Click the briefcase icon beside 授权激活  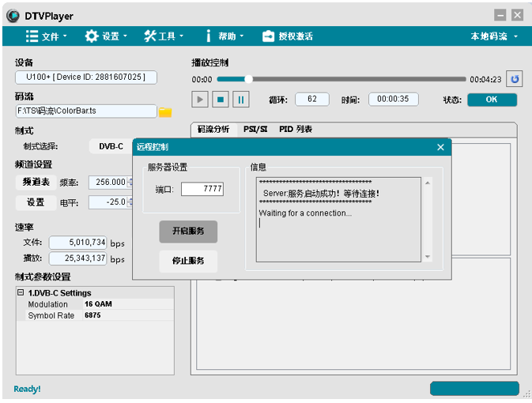[x=268, y=36]
